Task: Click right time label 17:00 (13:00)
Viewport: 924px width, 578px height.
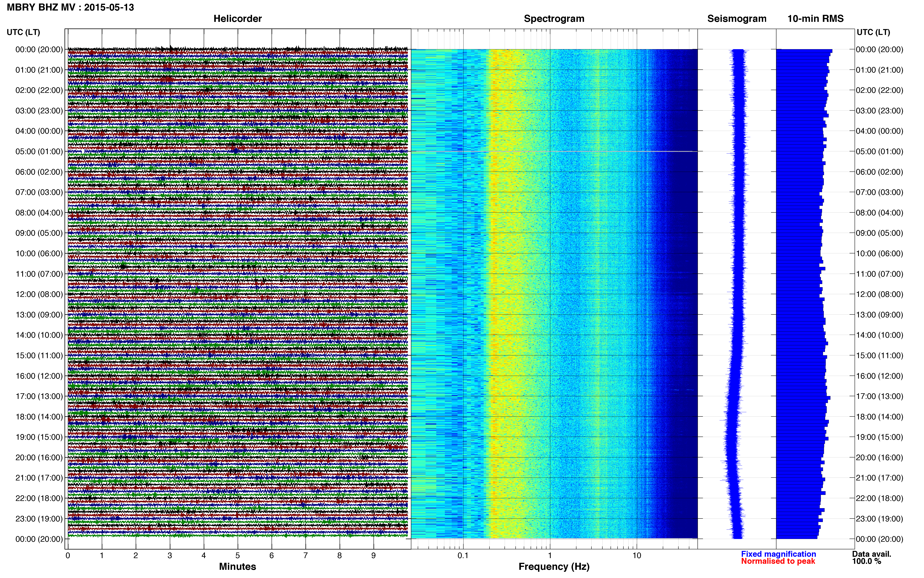Action: coord(880,396)
